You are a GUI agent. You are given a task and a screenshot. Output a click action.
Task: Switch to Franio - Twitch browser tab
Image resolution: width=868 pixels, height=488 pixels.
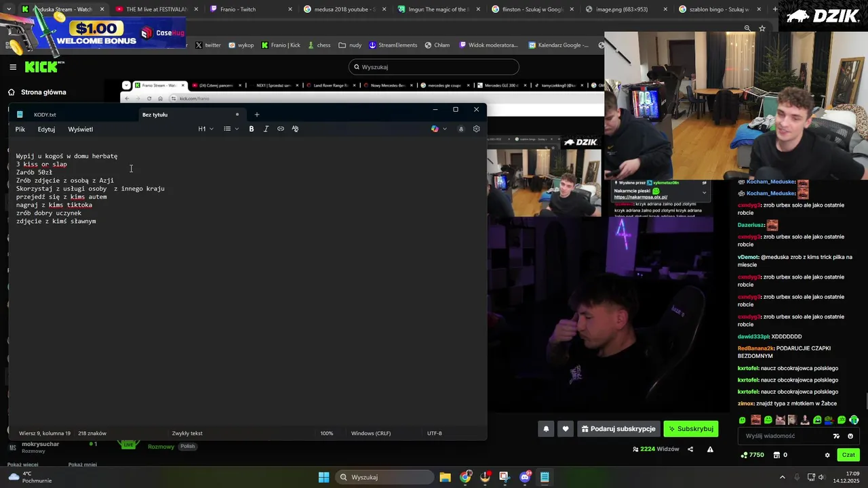250,9
